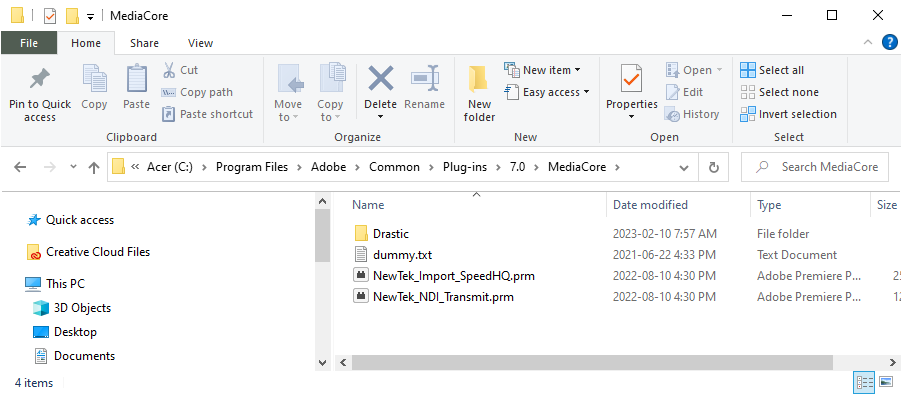Click the Help question mark icon
Image resolution: width=902 pixels, height=395 pixels.
pyautogui.click(x=889, y=42)
